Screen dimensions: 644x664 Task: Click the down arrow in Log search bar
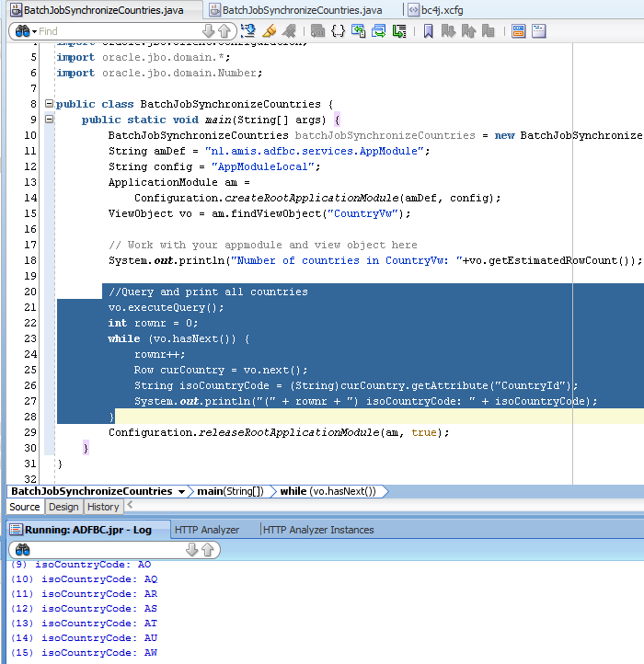191,549
